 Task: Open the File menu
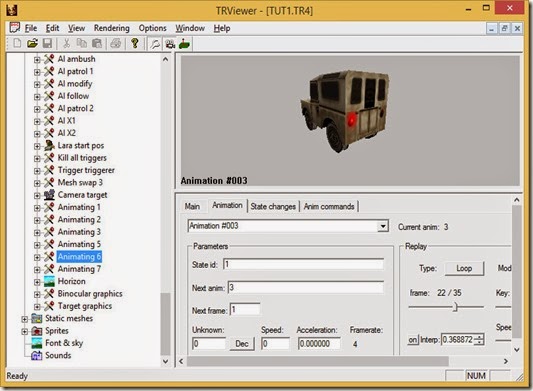(x=31, y=28)
